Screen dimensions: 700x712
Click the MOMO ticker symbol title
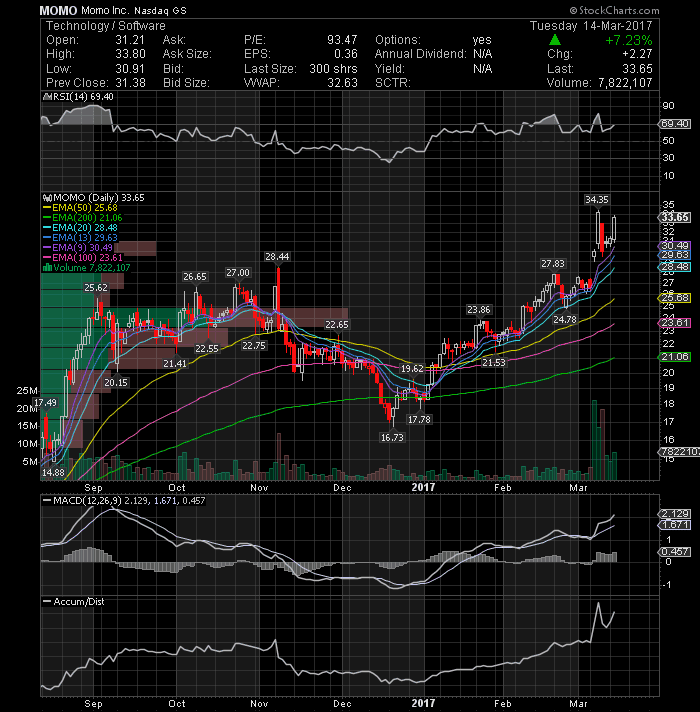tap(58, 10)
